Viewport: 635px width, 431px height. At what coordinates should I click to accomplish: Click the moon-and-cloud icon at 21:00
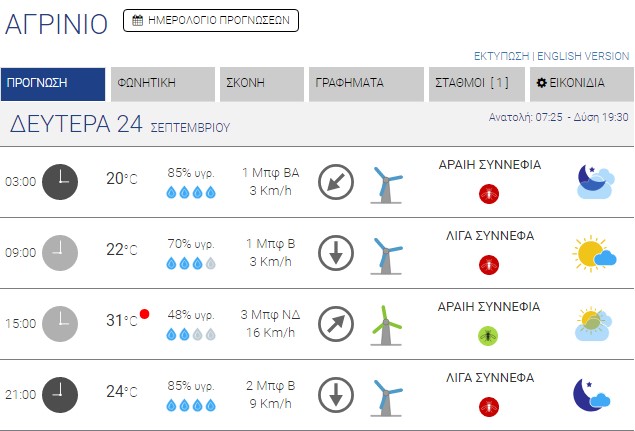point(592,394)
